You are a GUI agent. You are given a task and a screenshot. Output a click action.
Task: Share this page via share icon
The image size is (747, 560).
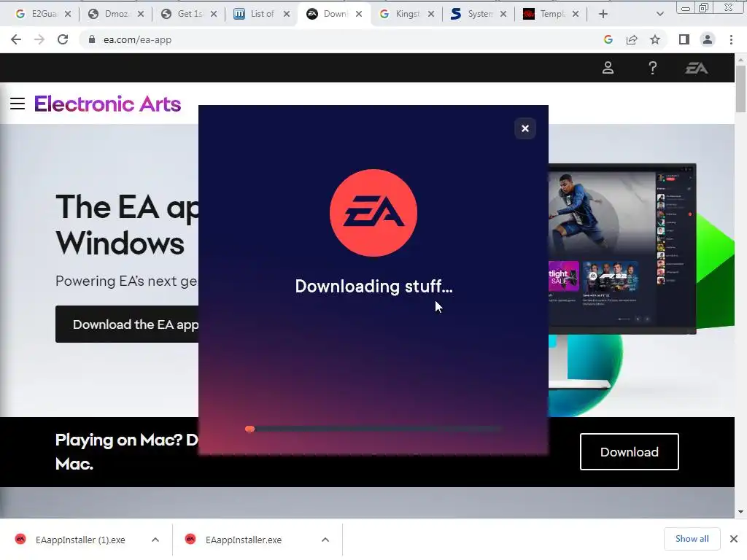[632, 39]
